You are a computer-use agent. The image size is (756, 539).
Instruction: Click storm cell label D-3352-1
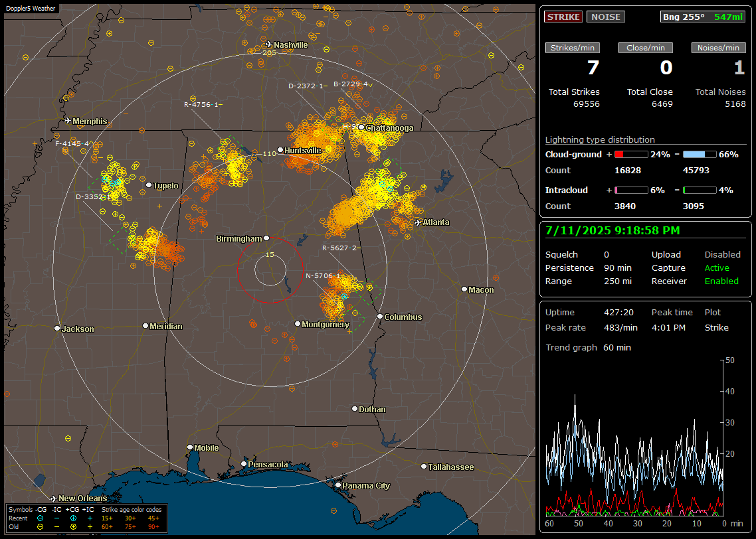92,196
